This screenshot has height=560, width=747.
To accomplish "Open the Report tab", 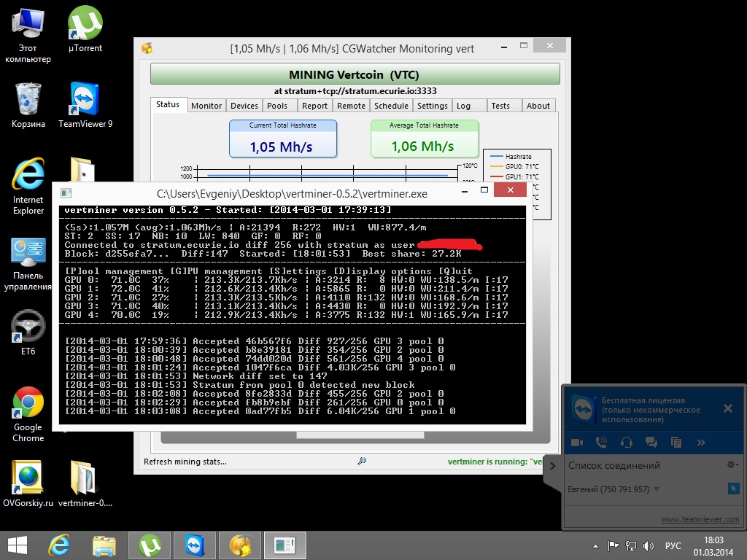I will (314, 106).
